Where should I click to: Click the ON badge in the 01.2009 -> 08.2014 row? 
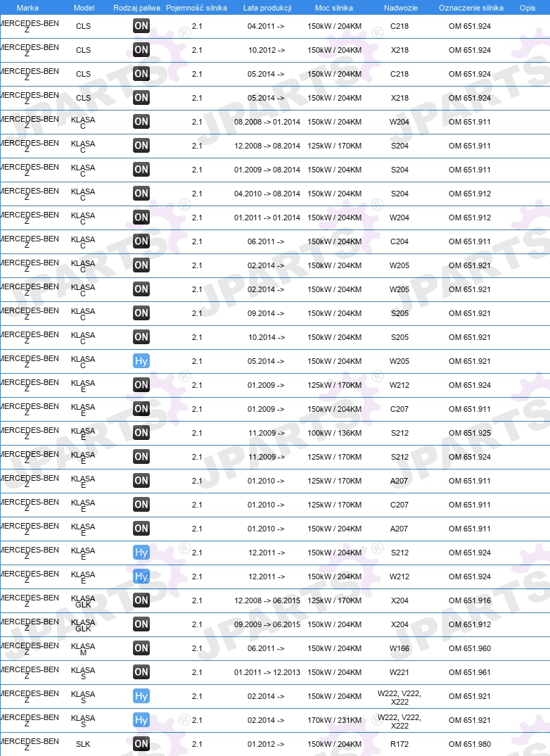141,169
